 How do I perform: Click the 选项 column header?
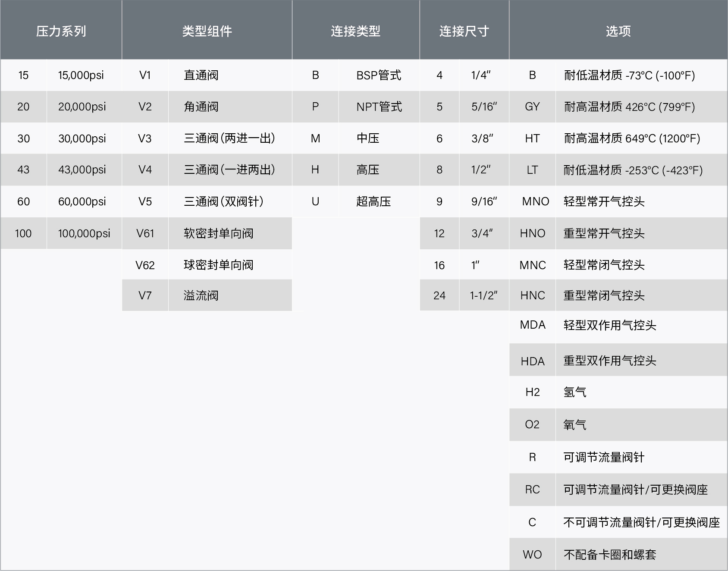[618, 30]
